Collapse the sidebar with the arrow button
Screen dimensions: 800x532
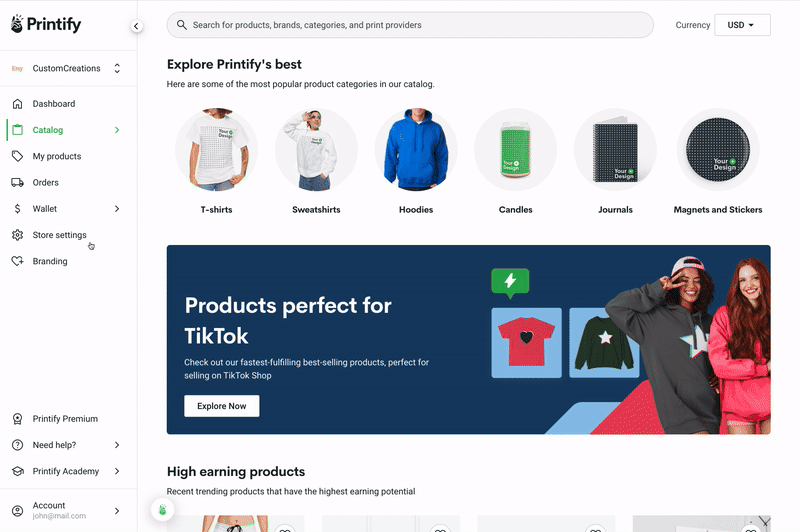tap(136, 26)
